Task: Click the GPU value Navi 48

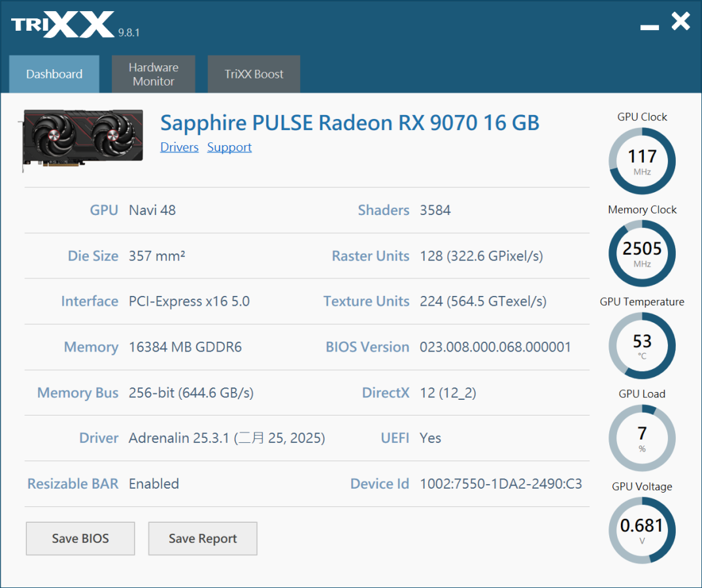Action: 152,210
